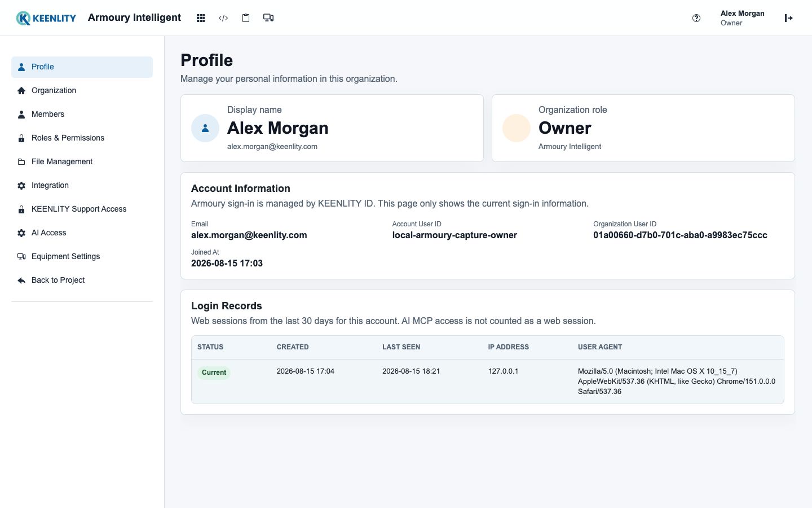Viewport: 812px width, 508px height.
Task: Select Account User ID local-armoury-capture-owner
Action: pos(454,235)
